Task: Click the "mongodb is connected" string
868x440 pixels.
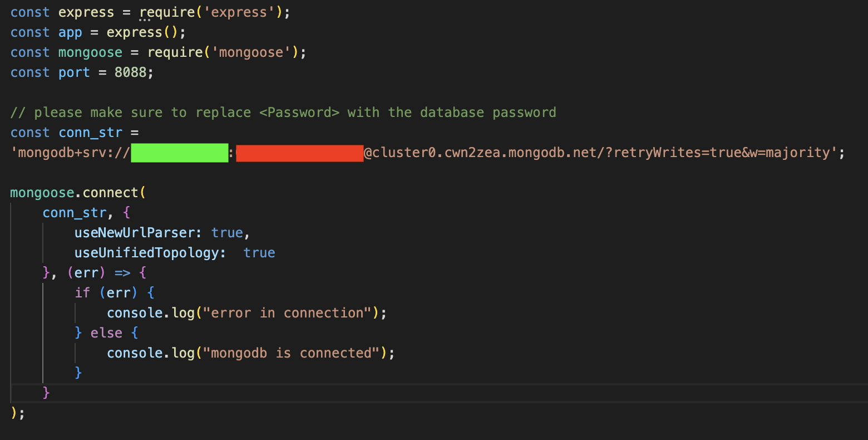Action: tap(291, 353)
